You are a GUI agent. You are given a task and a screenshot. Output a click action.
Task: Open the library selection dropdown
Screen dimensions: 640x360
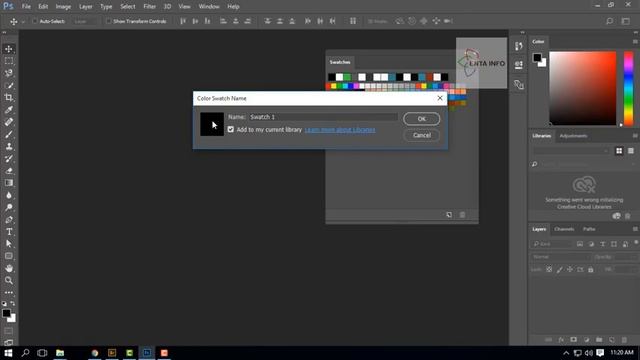[x=571, y=151]
